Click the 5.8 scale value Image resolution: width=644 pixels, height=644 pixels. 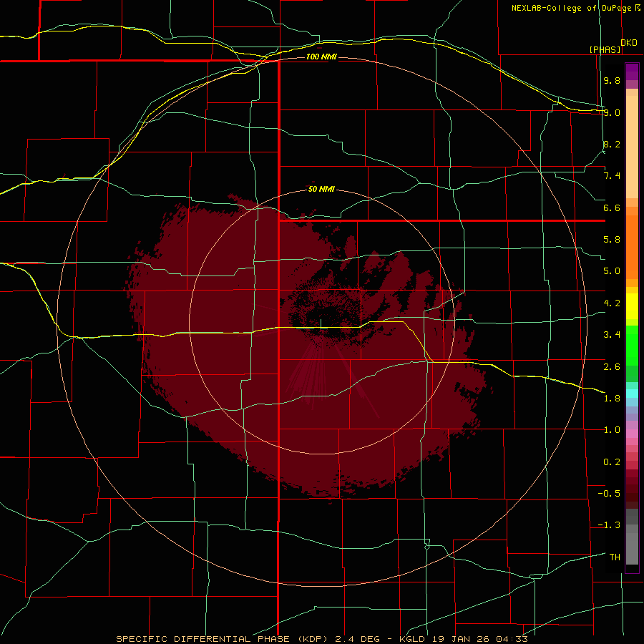click(612, 240)
